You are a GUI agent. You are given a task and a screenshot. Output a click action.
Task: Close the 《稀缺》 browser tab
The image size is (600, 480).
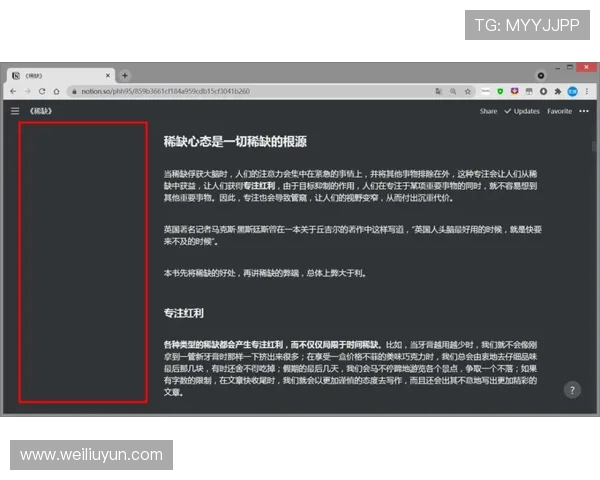coord(108,75)
